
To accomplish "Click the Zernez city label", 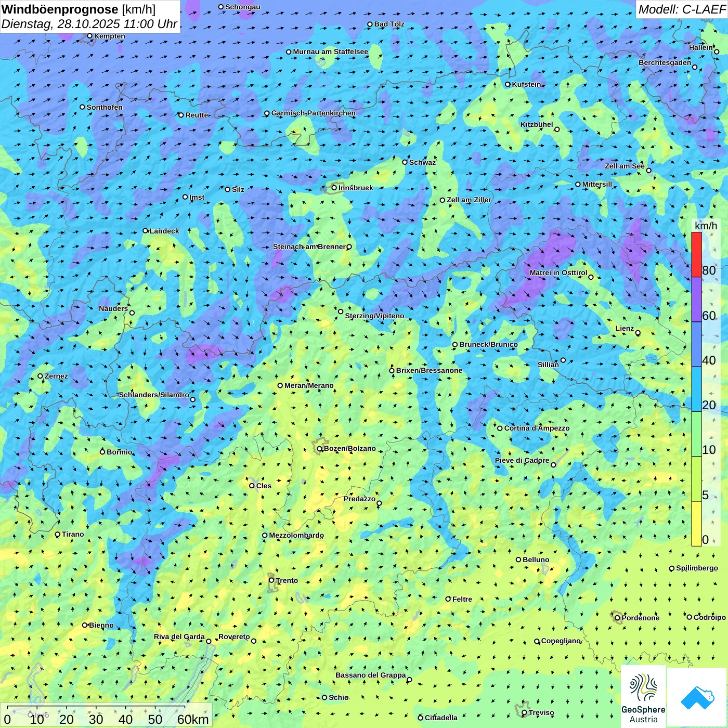I will (56, 376).
